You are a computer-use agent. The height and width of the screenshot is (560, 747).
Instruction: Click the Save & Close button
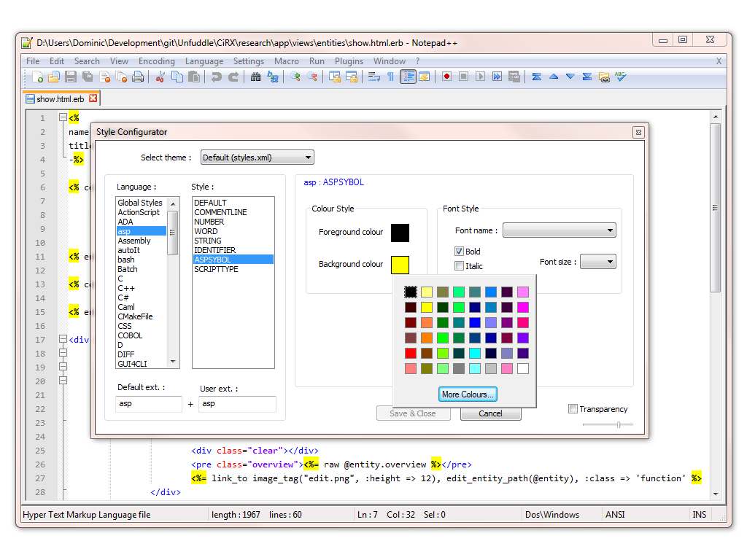[x=413, y=413]
